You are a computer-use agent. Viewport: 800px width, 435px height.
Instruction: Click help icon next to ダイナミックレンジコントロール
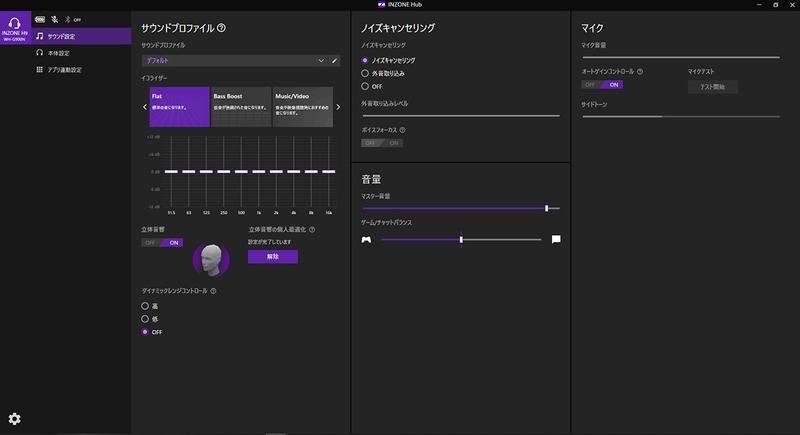214,291
